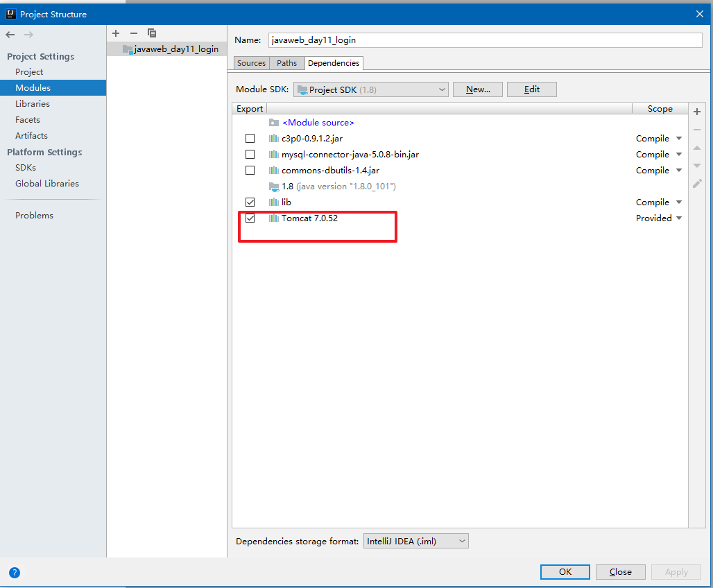
Task: Click library icon next to c3p0-0.9.1.2.jar
Action: click(x=274, y=139)
